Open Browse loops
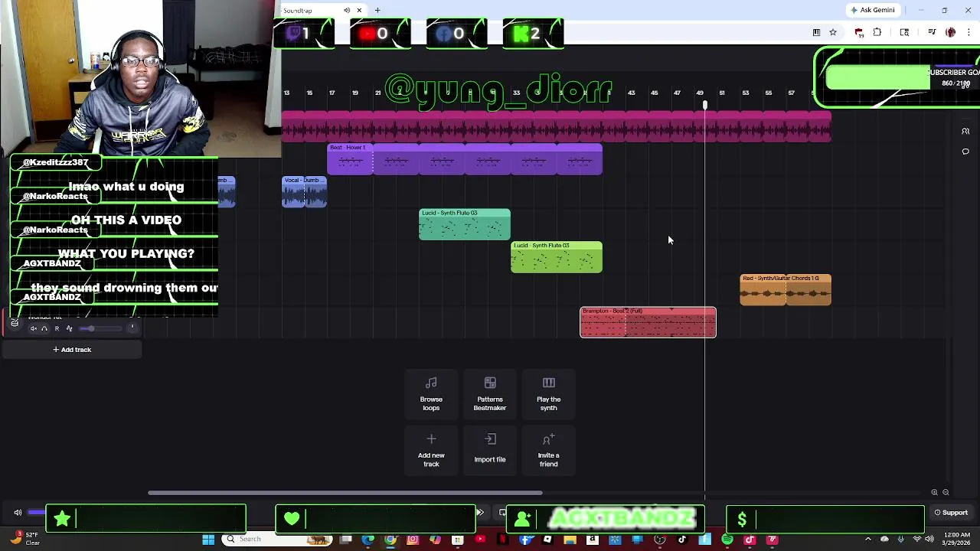 [x=431, y=393]
